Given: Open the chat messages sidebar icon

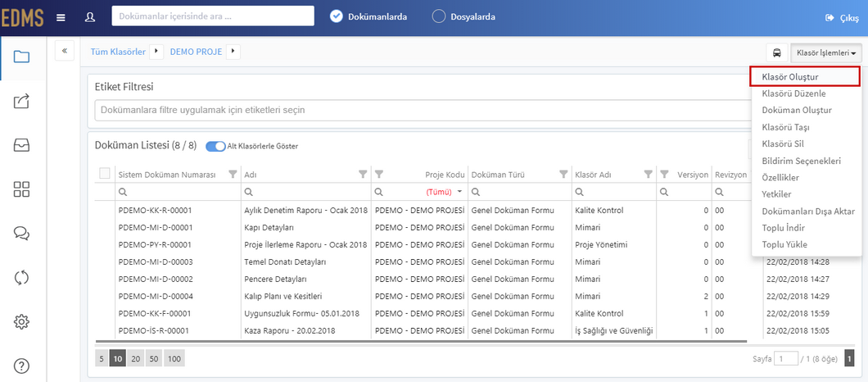Looking at the screenshot, I should tap(21, 234).
